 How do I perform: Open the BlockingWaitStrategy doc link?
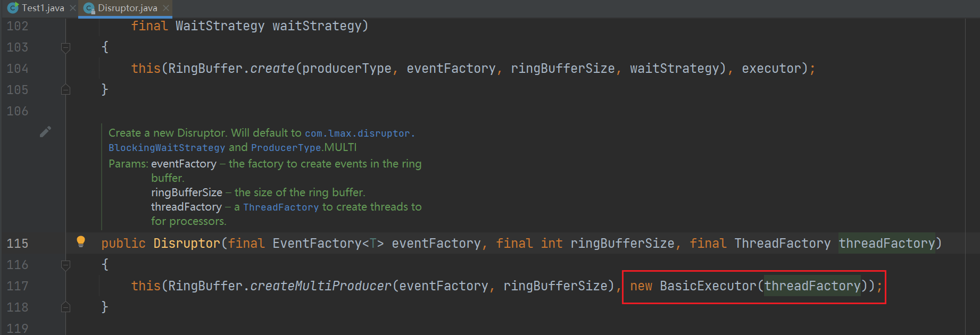[x=167, y=147]
